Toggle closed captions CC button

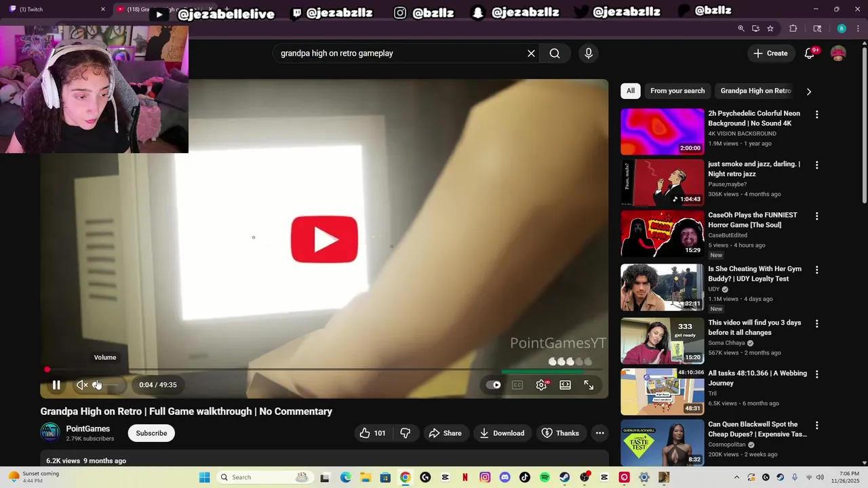coord(517,385)
